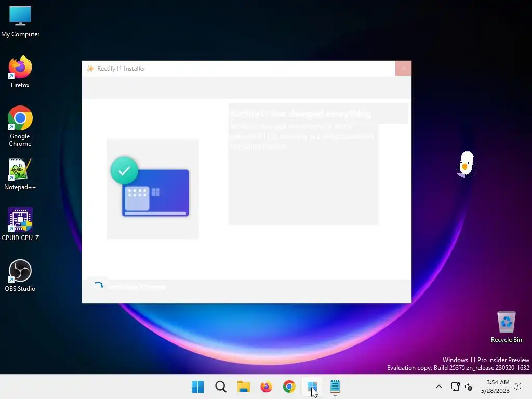Click the 'Rectify11 Installer' title text
The image size is (532, 399).
coord(121,69)
